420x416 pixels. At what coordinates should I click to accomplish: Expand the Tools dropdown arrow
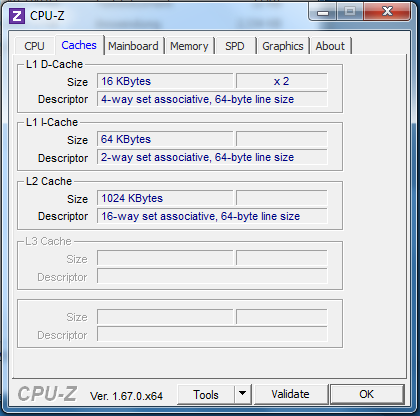click(243, 395)
